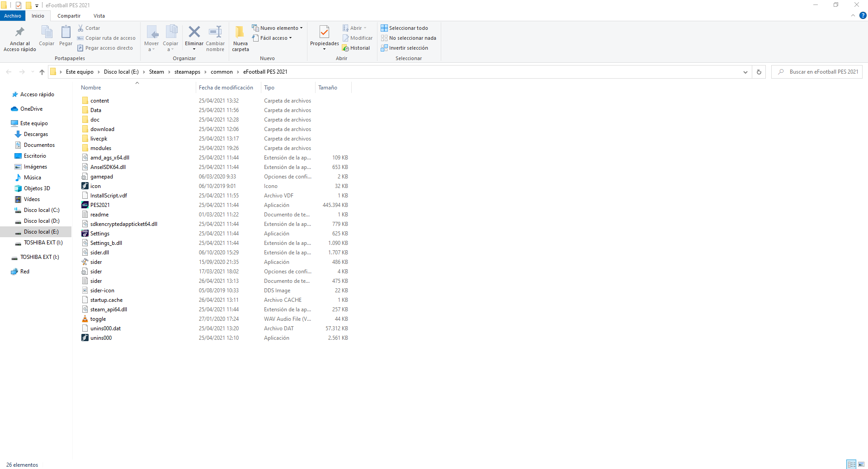This screenshot has height=469, width=868.
Task: Click the Eliminar red X icon
Action: coord(194,32)
